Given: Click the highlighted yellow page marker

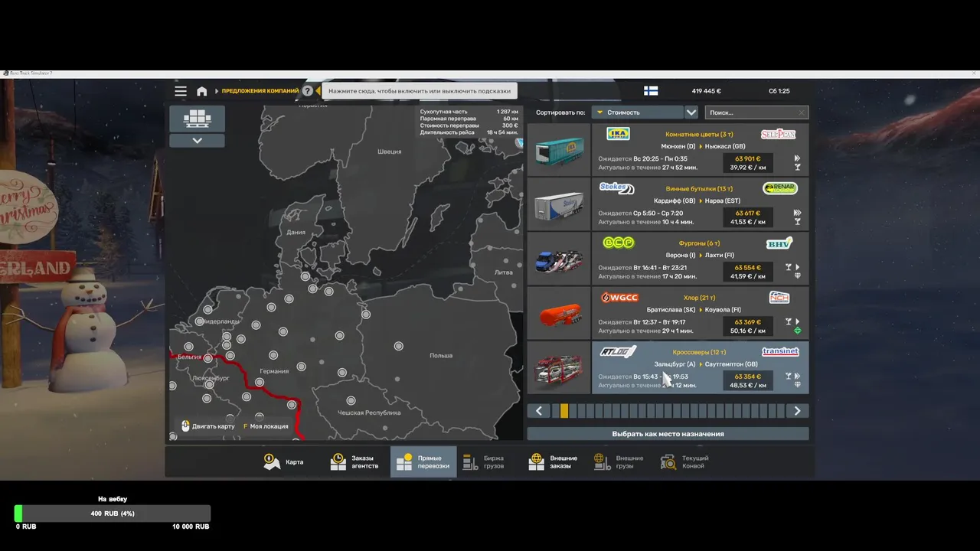Looking at the screenshot, I should point(564,411).
